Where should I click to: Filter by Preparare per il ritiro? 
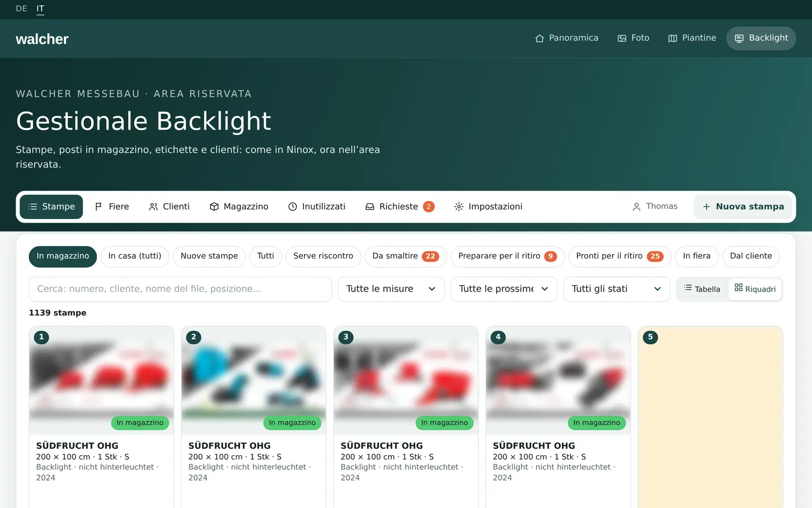[507, 256]
